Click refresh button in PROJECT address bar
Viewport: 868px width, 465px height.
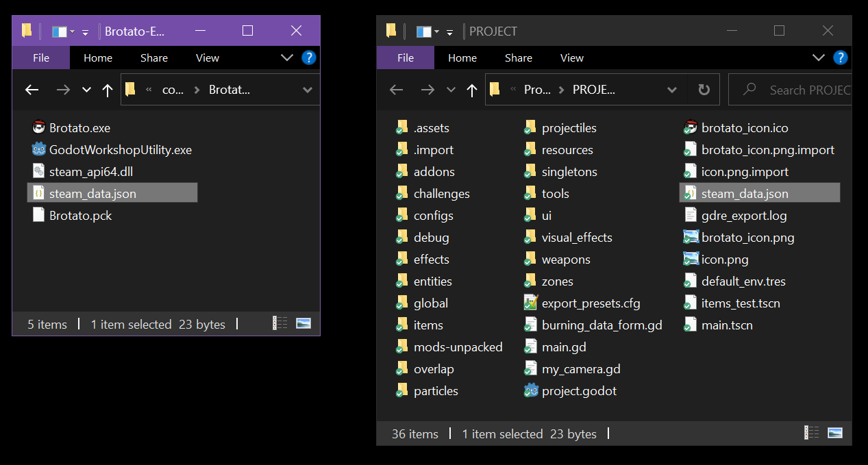(704, 90)
